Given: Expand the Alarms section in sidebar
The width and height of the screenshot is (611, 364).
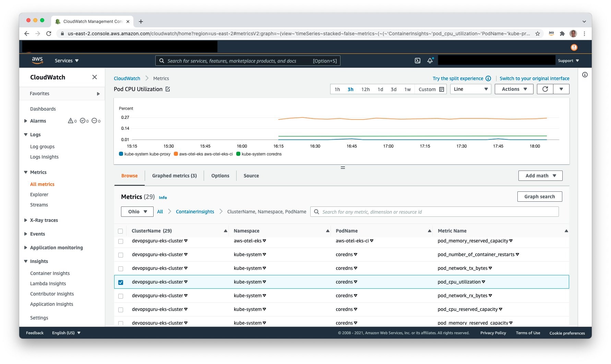Looking at the screenshot, I should [26, 121].
